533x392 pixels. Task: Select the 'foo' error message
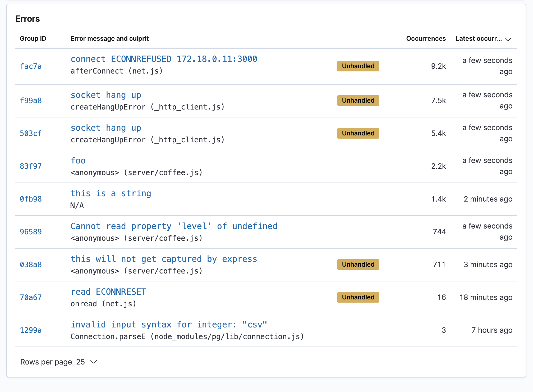coord(78,160)
